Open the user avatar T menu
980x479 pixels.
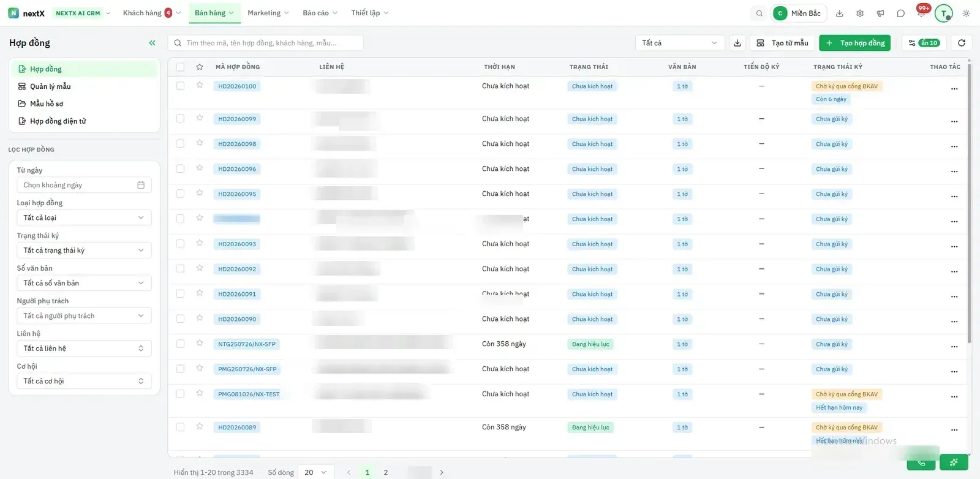[944, 13]
